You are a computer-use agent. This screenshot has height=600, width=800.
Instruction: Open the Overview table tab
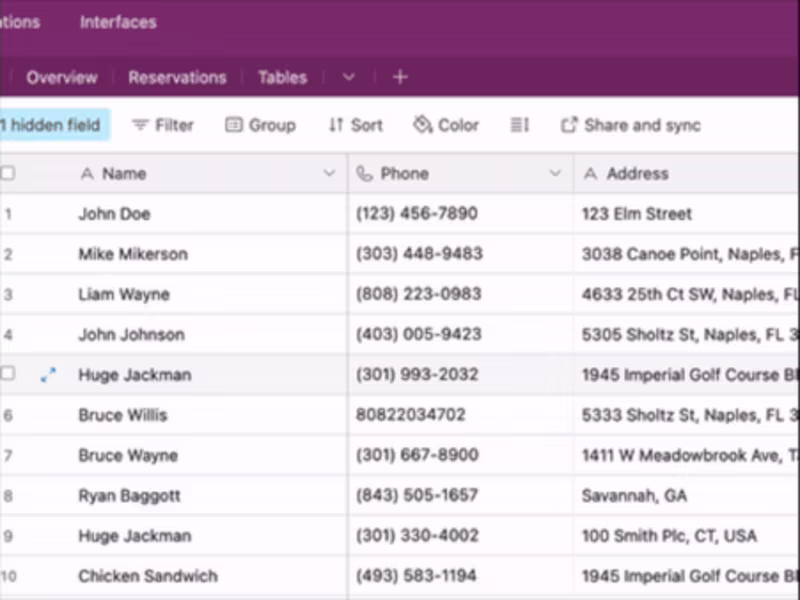tap(62, 78)
